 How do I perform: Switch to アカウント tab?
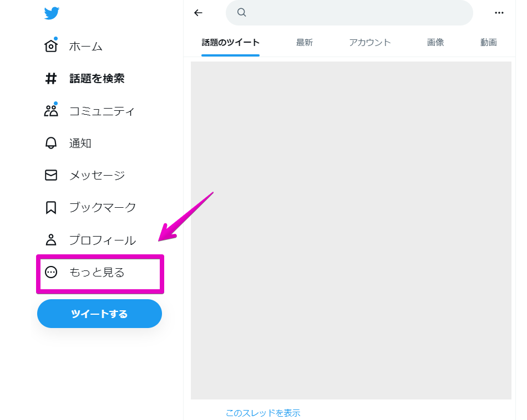[x=369, y=43]
